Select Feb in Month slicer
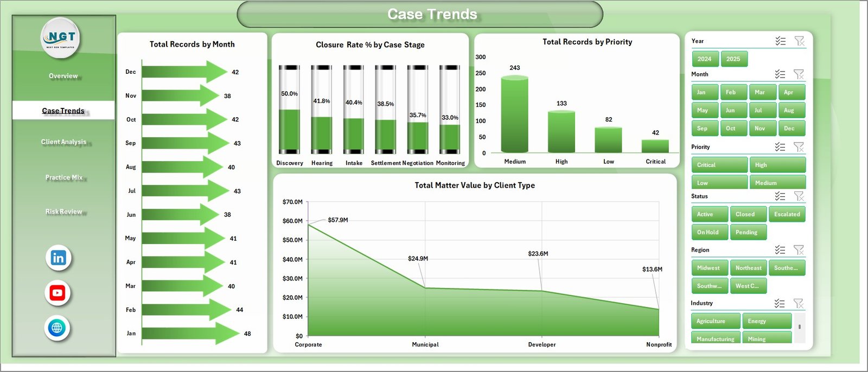 point(734,92)
